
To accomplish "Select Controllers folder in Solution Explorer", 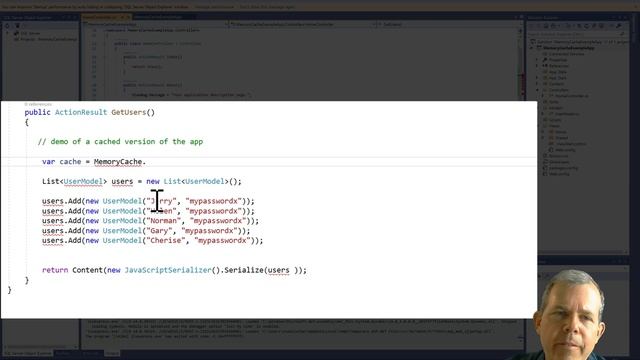I will 556,90.
